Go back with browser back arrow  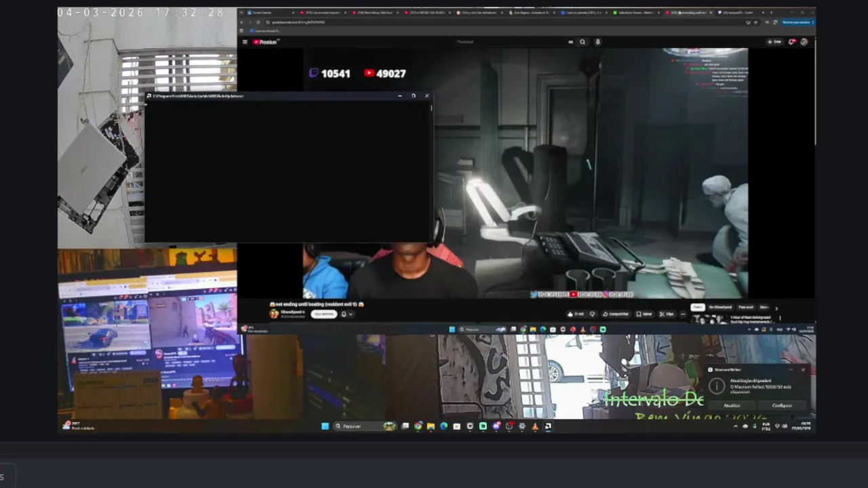(243, 22)
